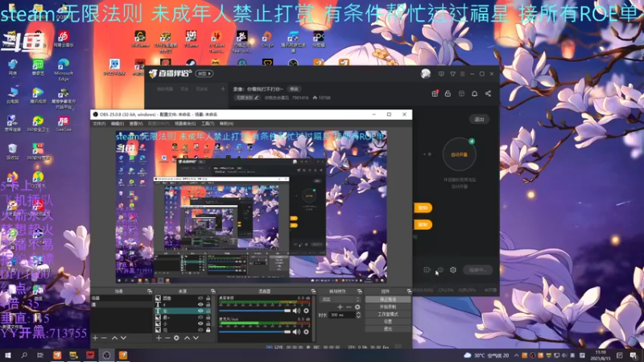Move source down with the sources down arrow

(x=196, y=338)
